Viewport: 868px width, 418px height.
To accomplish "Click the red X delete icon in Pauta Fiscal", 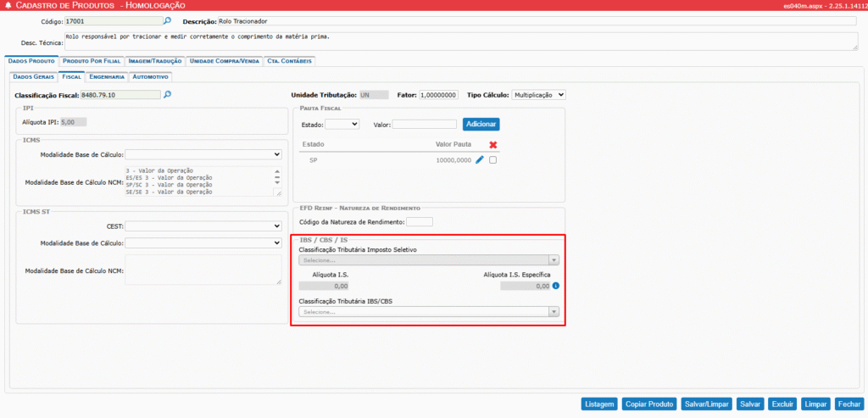I will point(492,145).
